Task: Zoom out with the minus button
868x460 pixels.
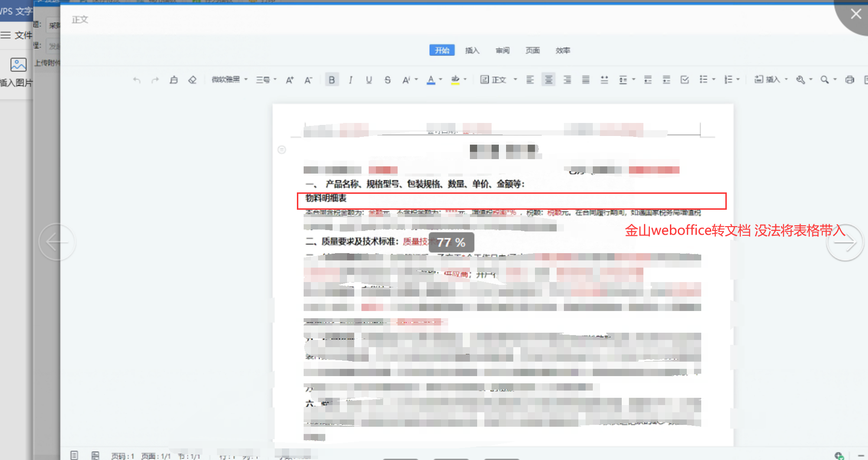Action: (x=861, y=456)
